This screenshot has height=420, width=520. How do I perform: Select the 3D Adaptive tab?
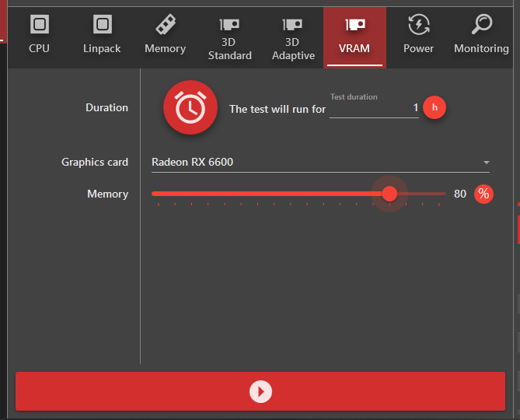pos(293,37)
